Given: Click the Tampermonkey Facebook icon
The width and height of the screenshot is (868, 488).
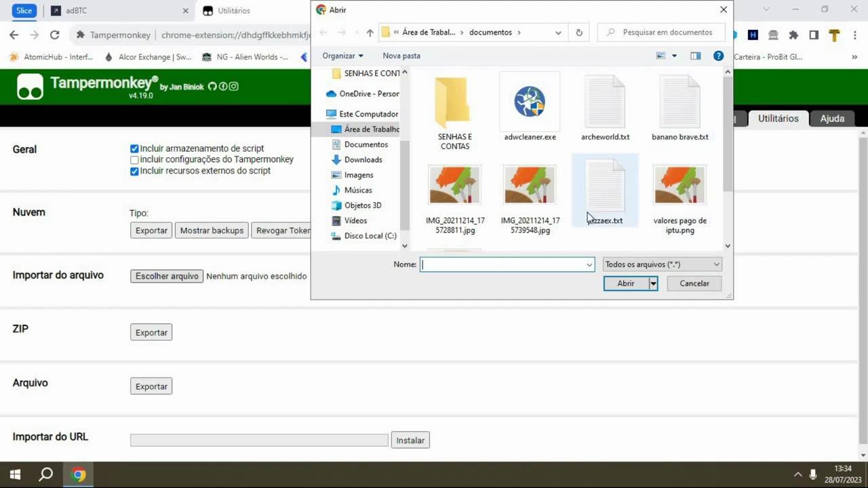Looking at the screenshot, I should click(222, 86).
